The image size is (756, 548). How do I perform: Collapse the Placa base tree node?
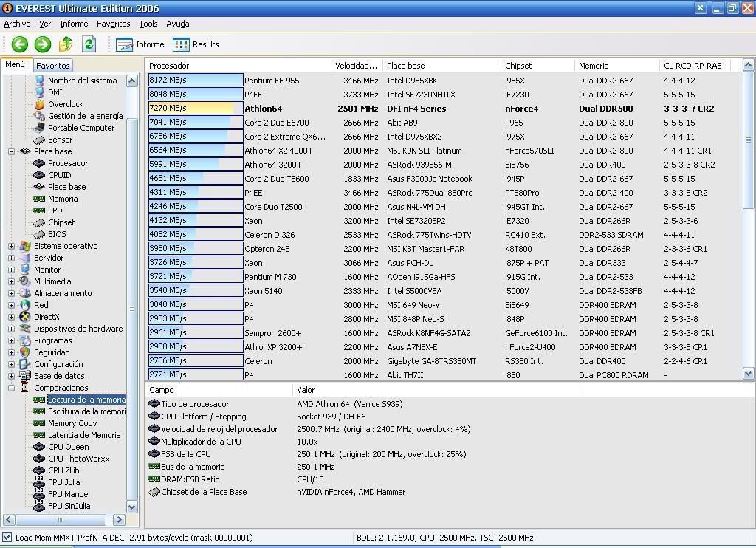tap(11, 151)
